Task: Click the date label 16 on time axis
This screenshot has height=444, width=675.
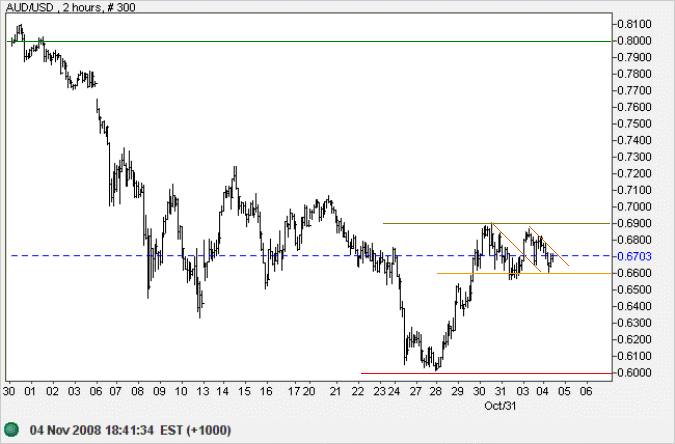Action: point(266,391)
